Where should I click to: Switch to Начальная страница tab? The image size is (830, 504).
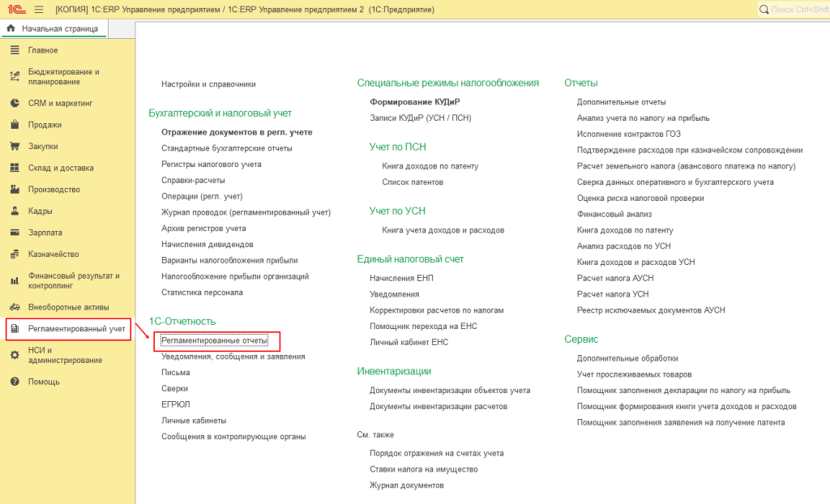(59, 29)
